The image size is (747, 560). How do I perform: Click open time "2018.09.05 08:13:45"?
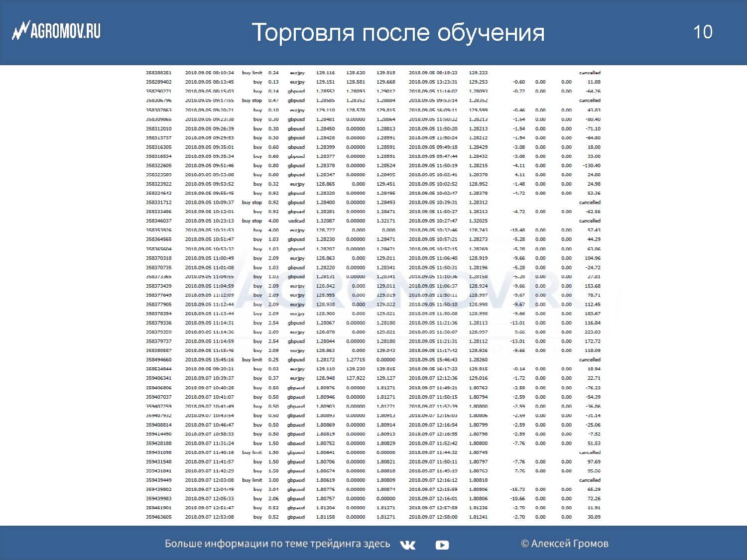pyautogui.click(x=209, y=82)
